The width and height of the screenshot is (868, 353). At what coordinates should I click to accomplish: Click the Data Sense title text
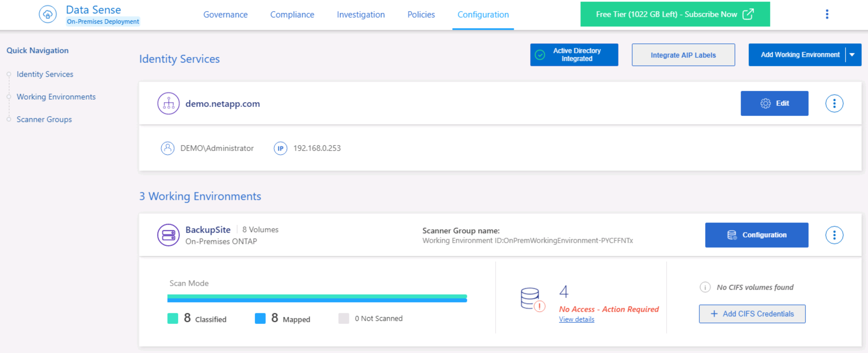(x=93, y=9)
